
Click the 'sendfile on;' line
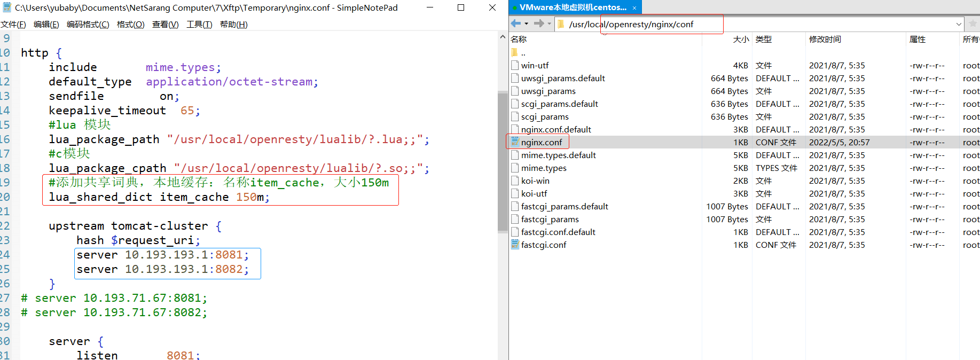[114, 96]
